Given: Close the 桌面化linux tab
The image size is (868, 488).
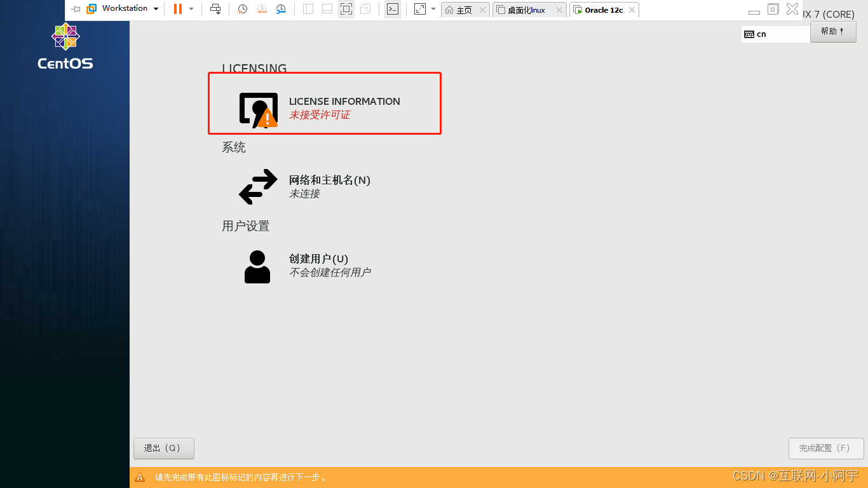Looking at the screenshot, I should [x=559, y=10].
